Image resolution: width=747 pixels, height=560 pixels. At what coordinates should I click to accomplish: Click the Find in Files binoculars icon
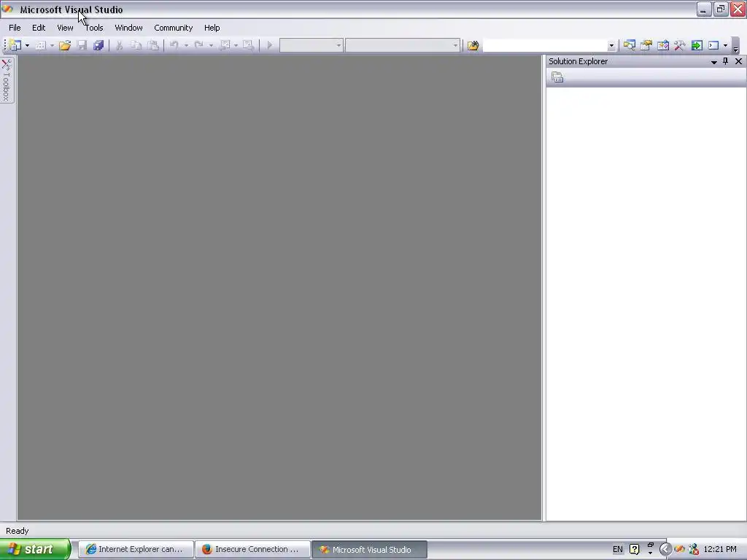[473, 45]
